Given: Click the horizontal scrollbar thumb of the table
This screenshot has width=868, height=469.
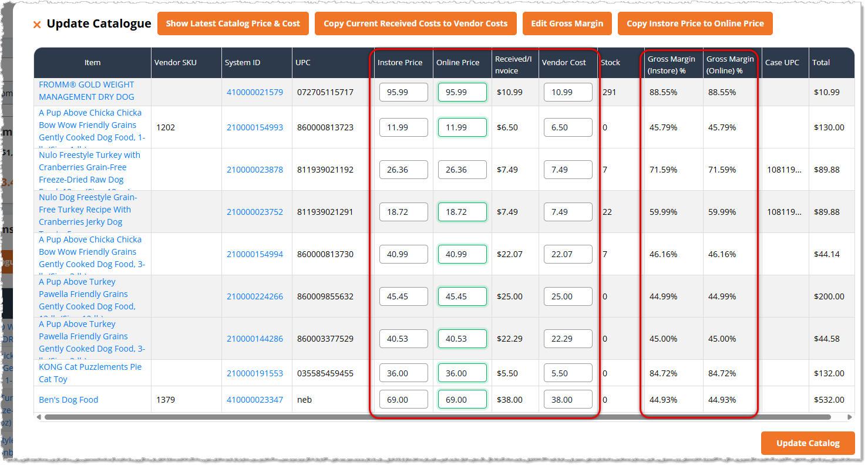Looking at the screenshot, I should (438, 417).
